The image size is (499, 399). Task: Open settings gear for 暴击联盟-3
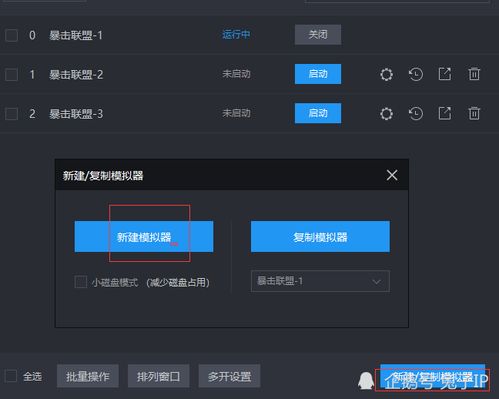pos(386,114)
